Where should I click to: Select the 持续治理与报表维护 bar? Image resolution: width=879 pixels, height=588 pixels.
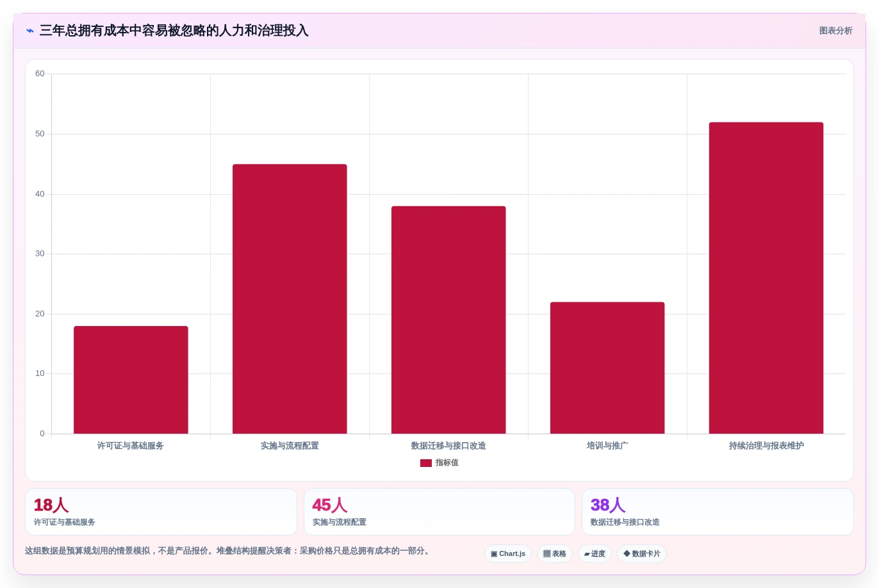point(766,278)
